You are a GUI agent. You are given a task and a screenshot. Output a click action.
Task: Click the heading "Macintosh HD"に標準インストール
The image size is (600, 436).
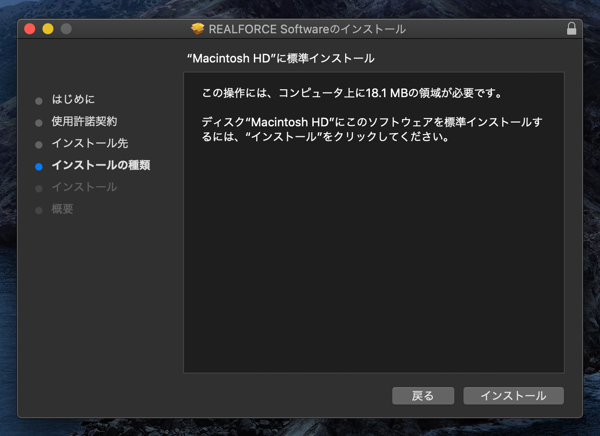[x=280, y=59]
